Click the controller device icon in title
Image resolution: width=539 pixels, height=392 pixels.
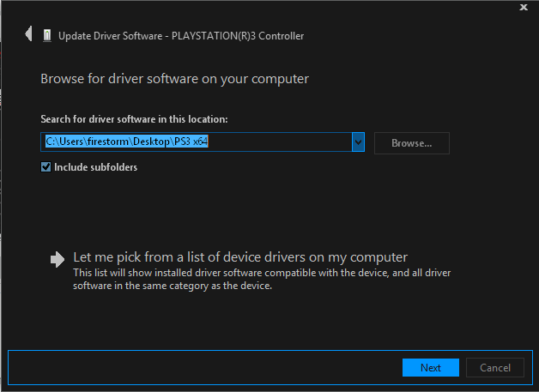47,35
